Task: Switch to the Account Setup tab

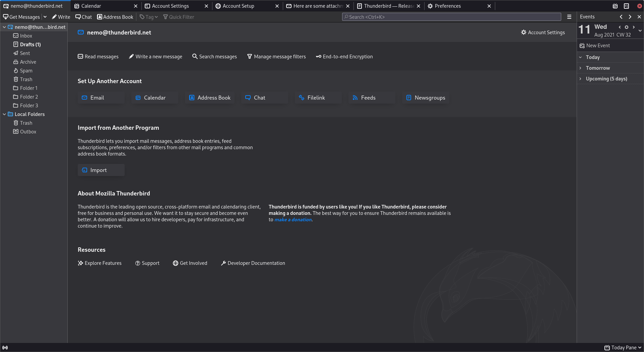Action: [238, 6]
